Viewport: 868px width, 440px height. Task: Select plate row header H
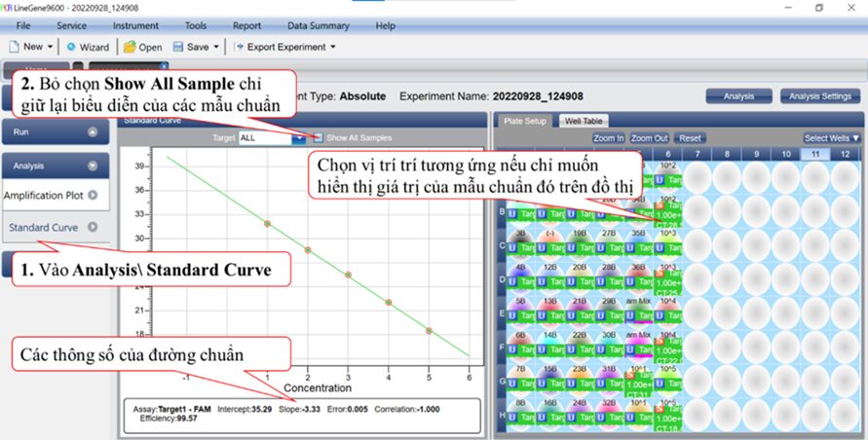tap(502, 415)
